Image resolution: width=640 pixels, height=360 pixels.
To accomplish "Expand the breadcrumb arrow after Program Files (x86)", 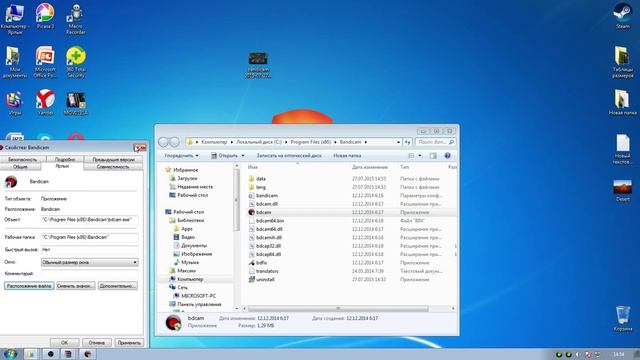I will click(x=336, y=142).
